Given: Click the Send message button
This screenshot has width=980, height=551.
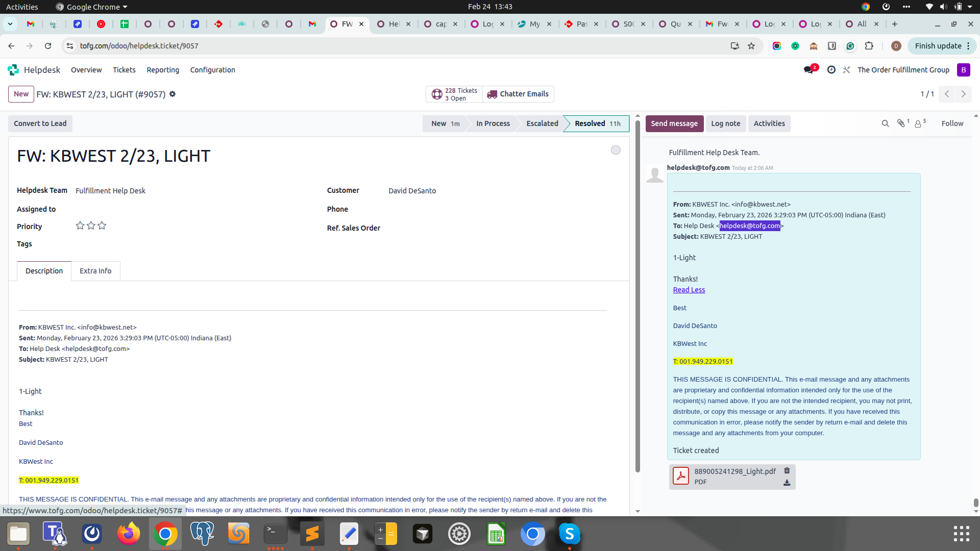Looking at the screenshot, I should (674, 123).
